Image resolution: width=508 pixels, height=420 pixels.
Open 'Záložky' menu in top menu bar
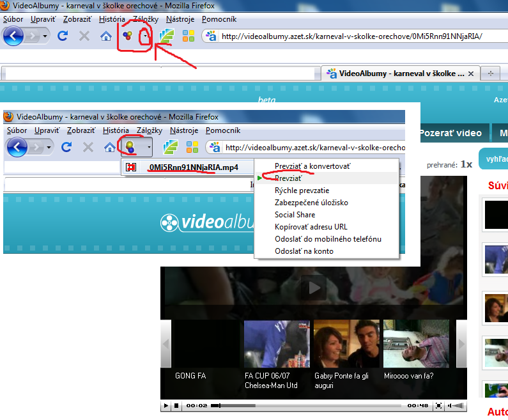[x=146, y=19]
